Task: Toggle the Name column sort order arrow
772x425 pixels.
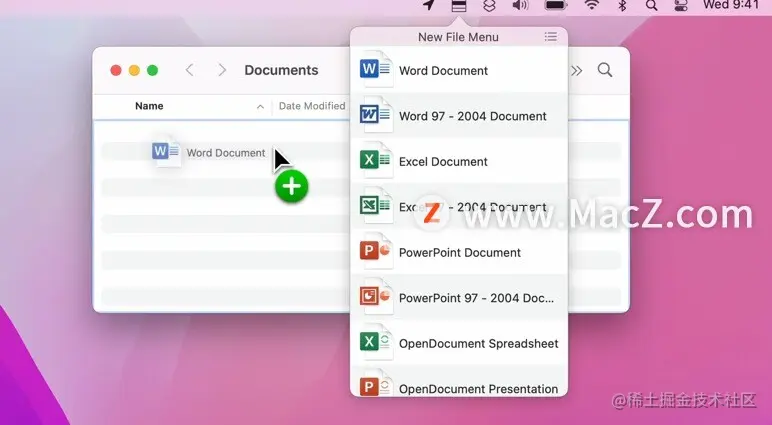Action: [260, 106]
